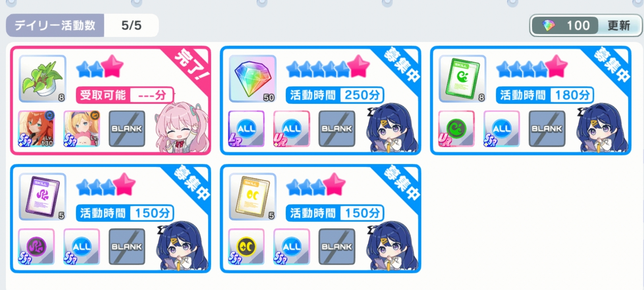Click the BLANK slot in the 250分 mission
Image resolution: width=644 pixels, height=290 pixels.
click(337, 129)
